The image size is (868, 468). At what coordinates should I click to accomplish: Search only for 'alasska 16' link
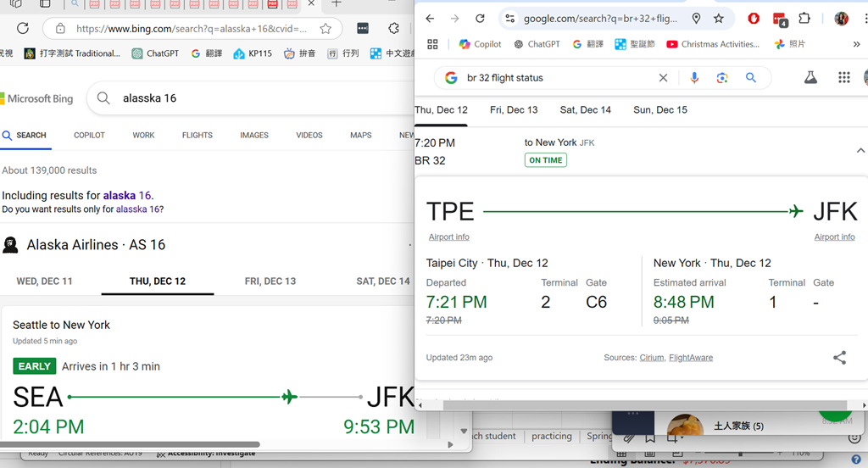(x=138, y=209)
